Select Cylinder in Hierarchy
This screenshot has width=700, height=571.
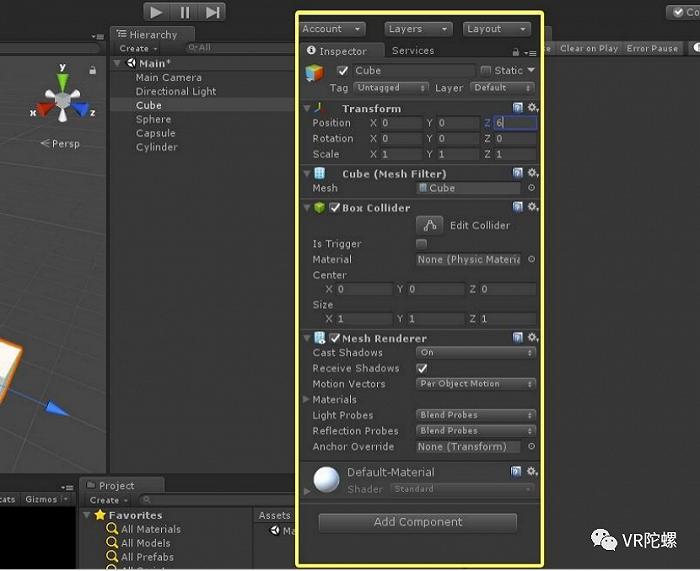click(x=156, y=147)
